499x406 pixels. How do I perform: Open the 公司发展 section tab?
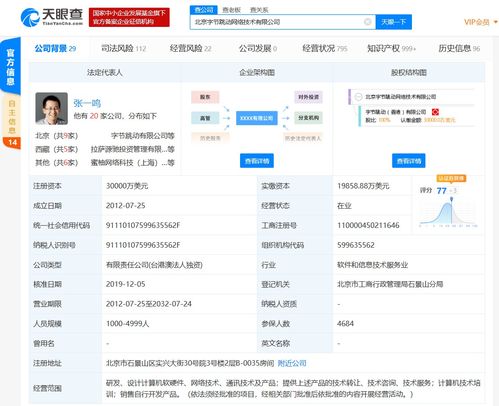tap(258, 49)
